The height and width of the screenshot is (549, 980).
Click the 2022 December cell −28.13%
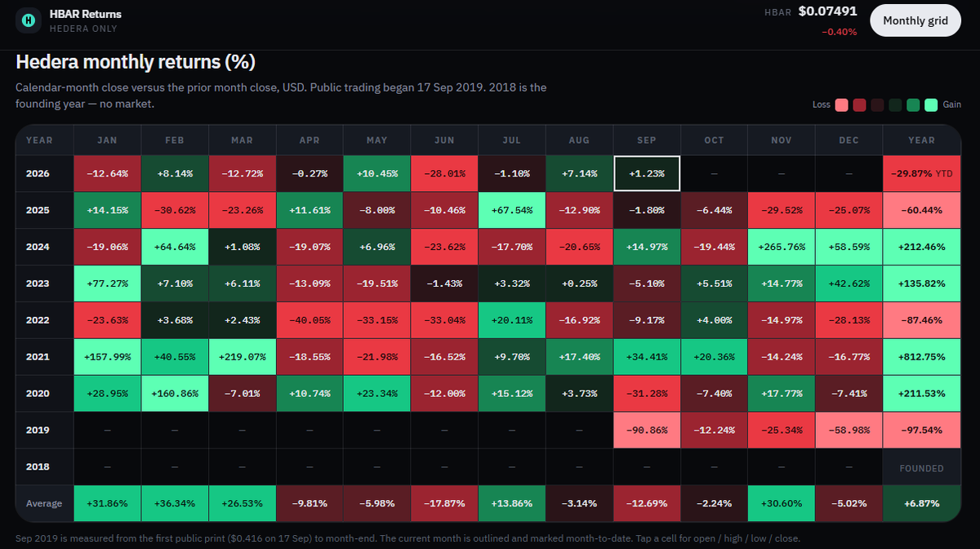[x=849, y=320]
